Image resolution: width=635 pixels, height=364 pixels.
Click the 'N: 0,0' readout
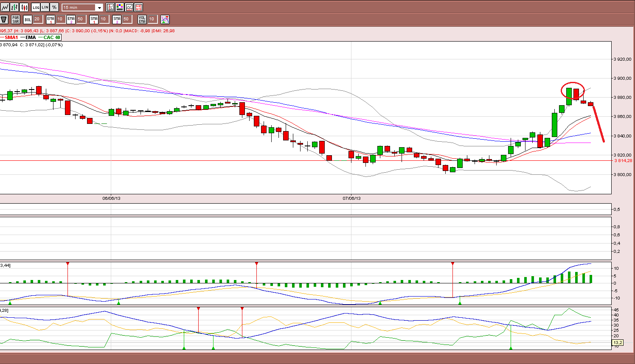pos(116,31)
